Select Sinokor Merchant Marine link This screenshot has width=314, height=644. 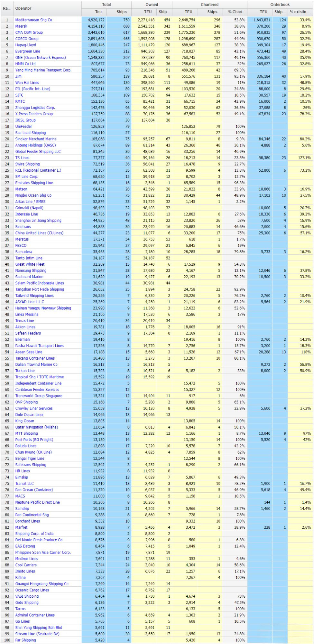pyautogui.click(x=36, y=139)
